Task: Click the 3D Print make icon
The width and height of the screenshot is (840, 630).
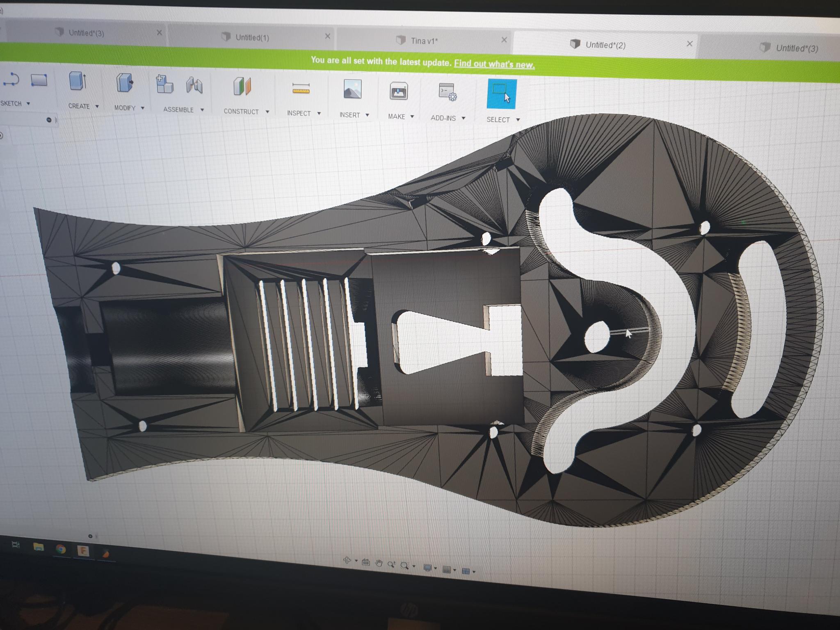Action: click(398, 91)
